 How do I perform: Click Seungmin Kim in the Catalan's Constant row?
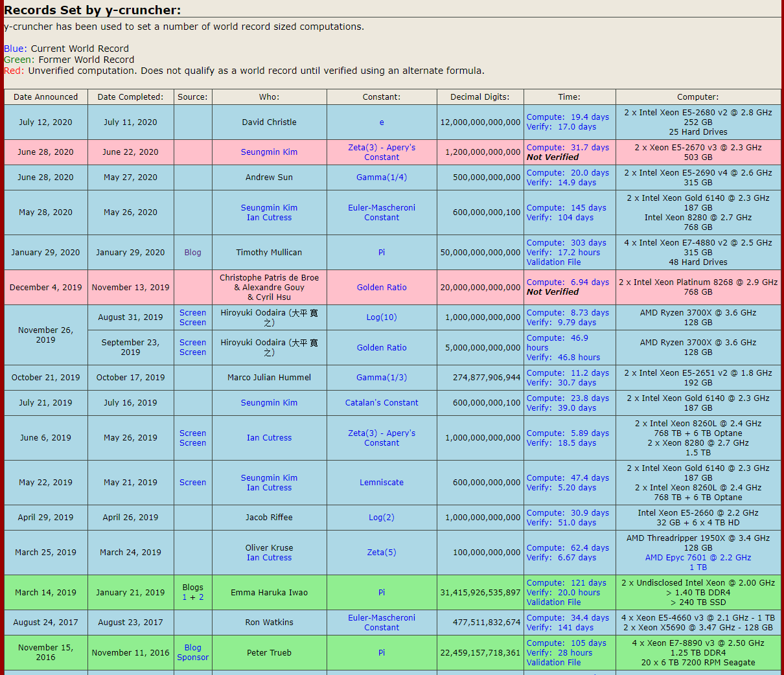269,403
